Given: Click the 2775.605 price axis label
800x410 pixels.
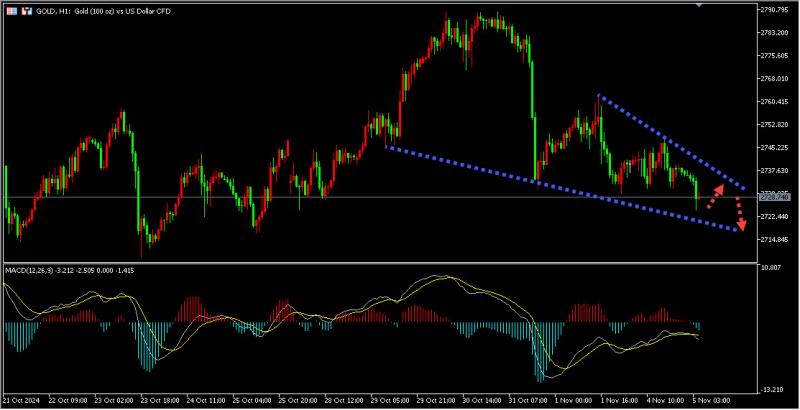Looking at the screenshot, I should pos(776,56).
